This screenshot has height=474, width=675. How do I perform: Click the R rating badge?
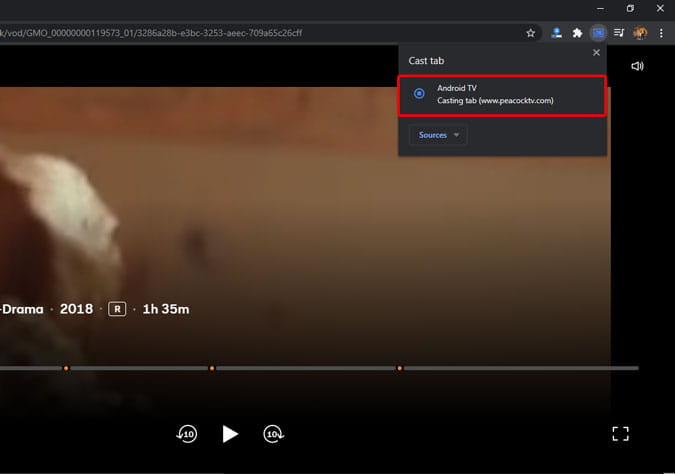pyautogui.click(x=117, y=309)
